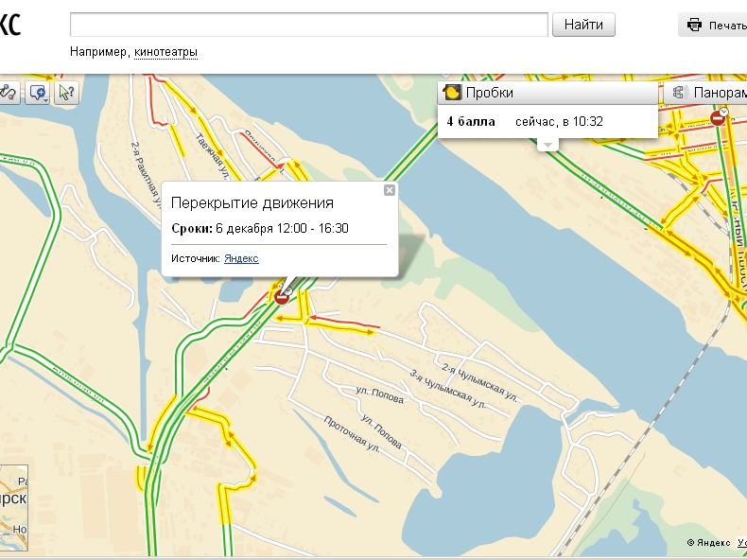
Task: Select the route measuring ruler tool
Action: (8, 92)
